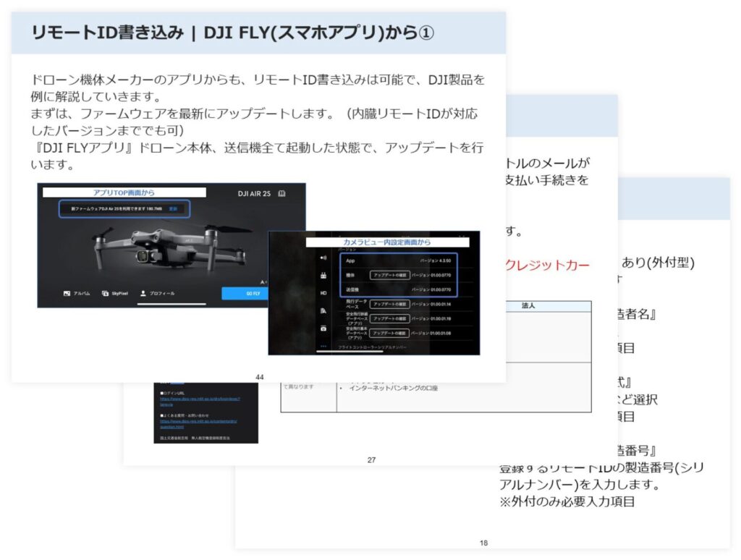Click version text バージョン 01.00.01.08

click(431, 333)
